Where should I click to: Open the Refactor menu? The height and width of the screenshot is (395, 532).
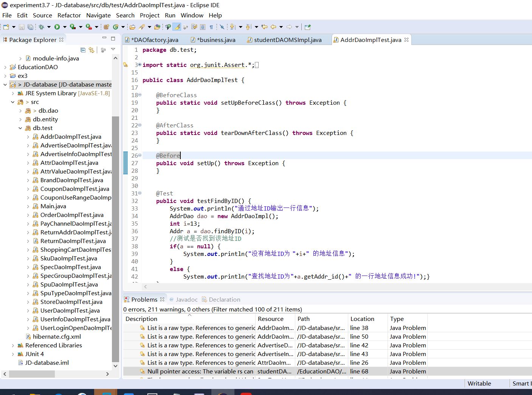pyautogui.click(x=69, y=15)
